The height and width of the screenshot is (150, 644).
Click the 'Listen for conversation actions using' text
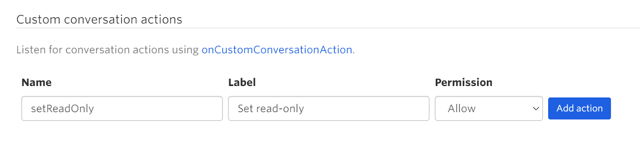pyautogui.click(x=107, y=50)
